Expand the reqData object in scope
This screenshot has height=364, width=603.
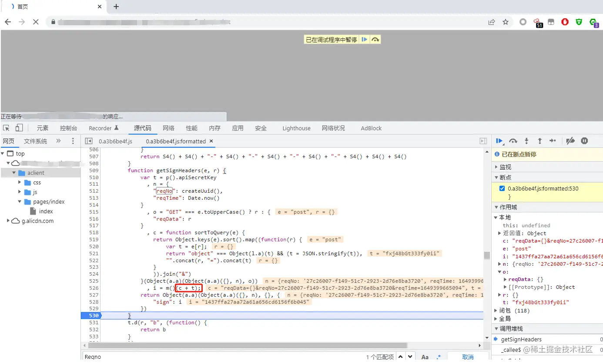505,279
